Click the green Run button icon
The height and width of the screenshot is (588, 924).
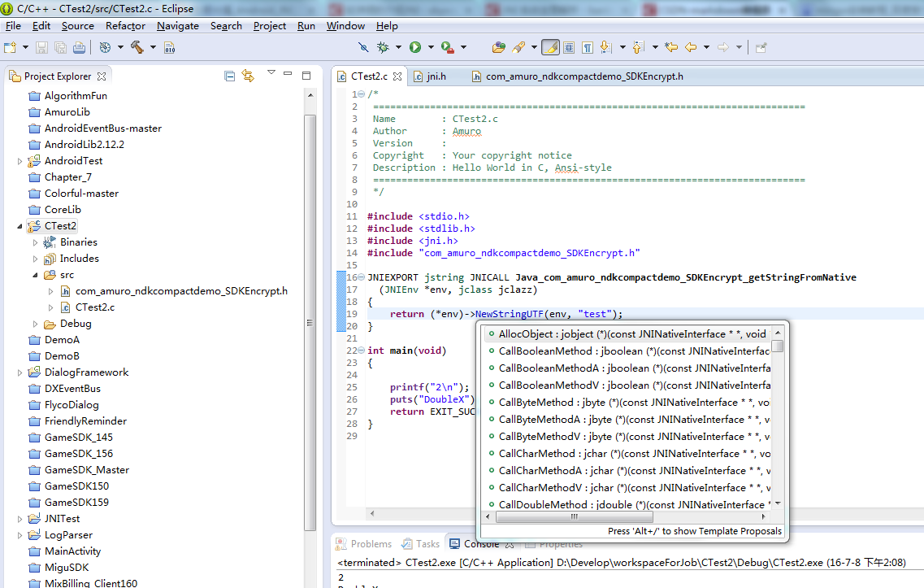coord(415,47)
